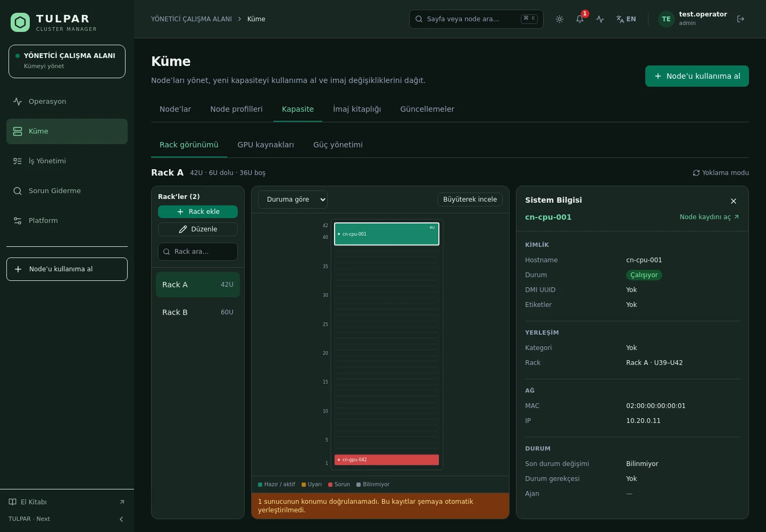Open the GPU kaynakları sub-tab
This screenshot has width=766, height=532.
[x=266, y=145]
